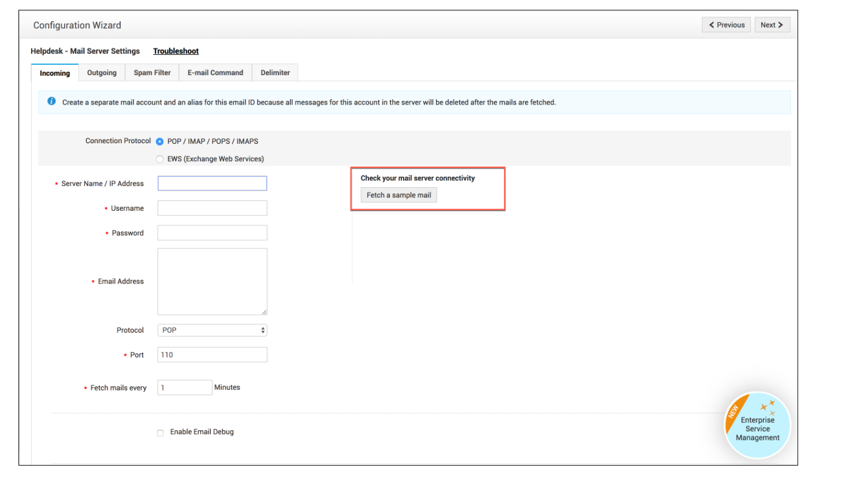This screenshot has width=868, height=480.
Task: Select the Delimiter tab
Action: click(275, 73)
